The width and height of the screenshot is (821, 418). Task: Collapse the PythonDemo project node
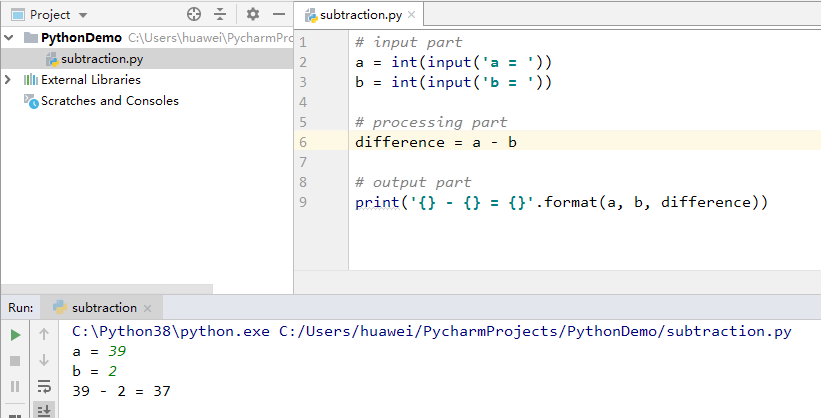9,38
